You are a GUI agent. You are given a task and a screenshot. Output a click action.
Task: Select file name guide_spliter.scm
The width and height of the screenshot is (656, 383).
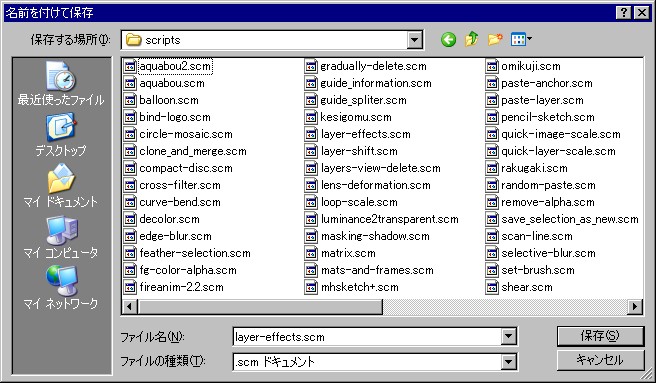point(364,100)
